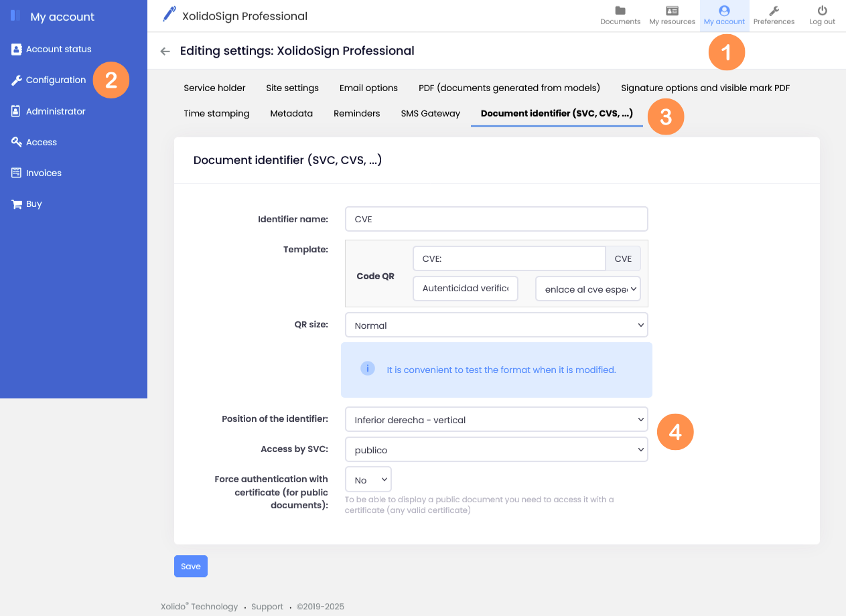Image resolution: width=846 pixels, height=616 pixels.
Task: Open the 'enlace al cve' template dropdown
Action: pos(588,289)
